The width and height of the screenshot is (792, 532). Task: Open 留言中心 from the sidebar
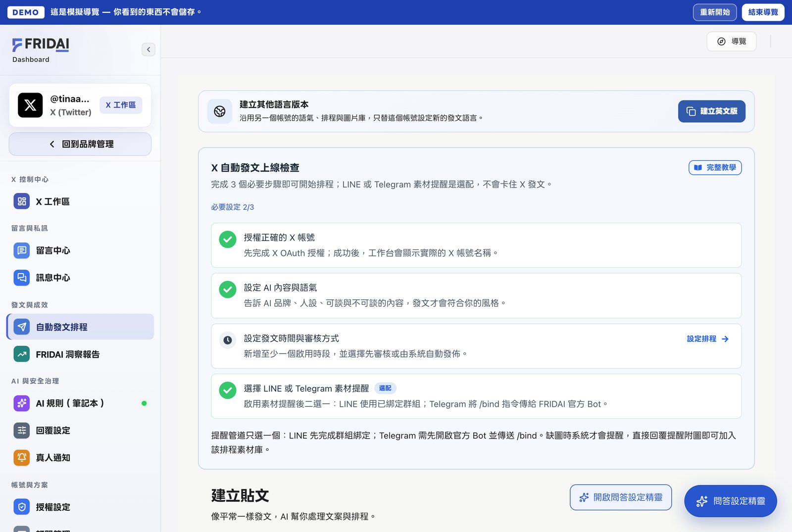[x=80, y=250]
